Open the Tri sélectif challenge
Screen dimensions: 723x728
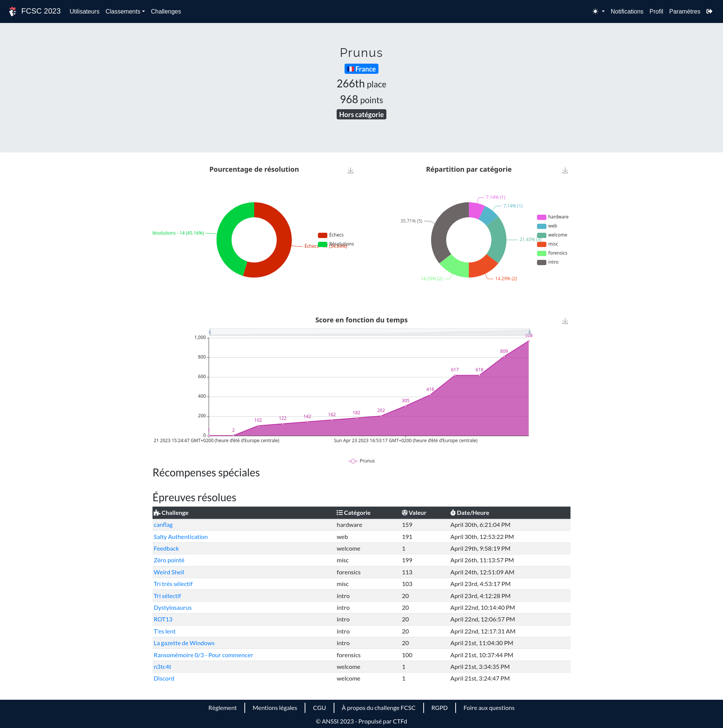(167, 596)
